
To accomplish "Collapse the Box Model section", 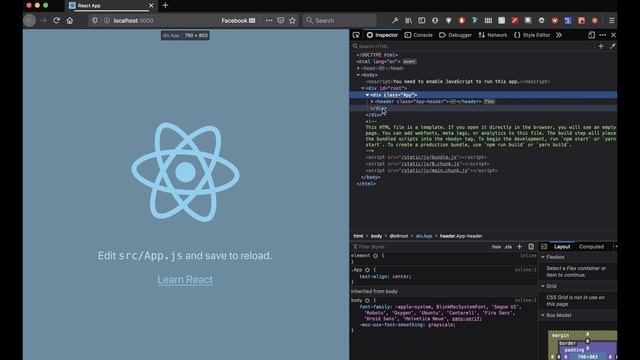I will pyautogui.click(x=543, y=315).
